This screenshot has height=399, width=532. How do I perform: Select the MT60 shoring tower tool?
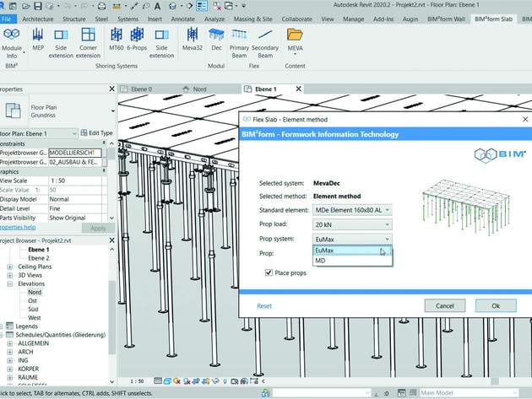[x=116, y=40]
